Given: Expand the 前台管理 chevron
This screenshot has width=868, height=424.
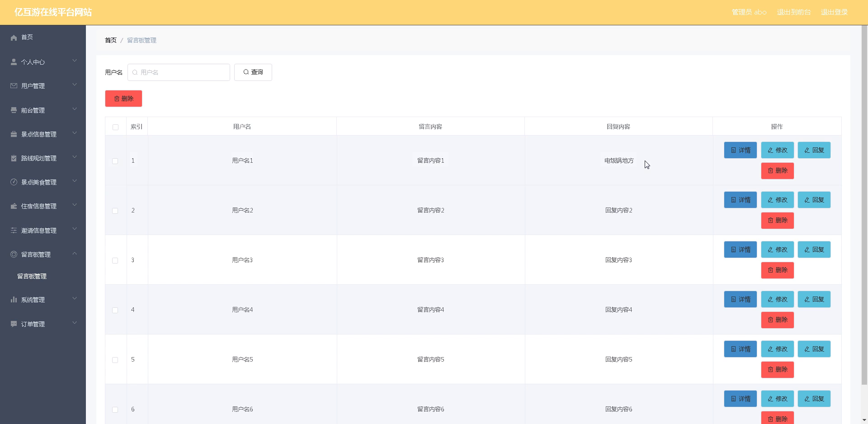Looking at the screenshot, I should (x=75, y=109).
